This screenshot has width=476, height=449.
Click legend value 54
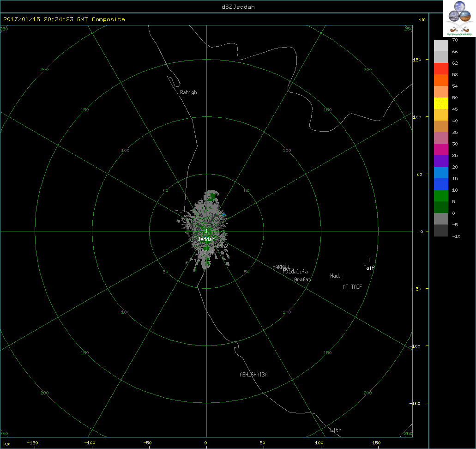coord(455,86)
